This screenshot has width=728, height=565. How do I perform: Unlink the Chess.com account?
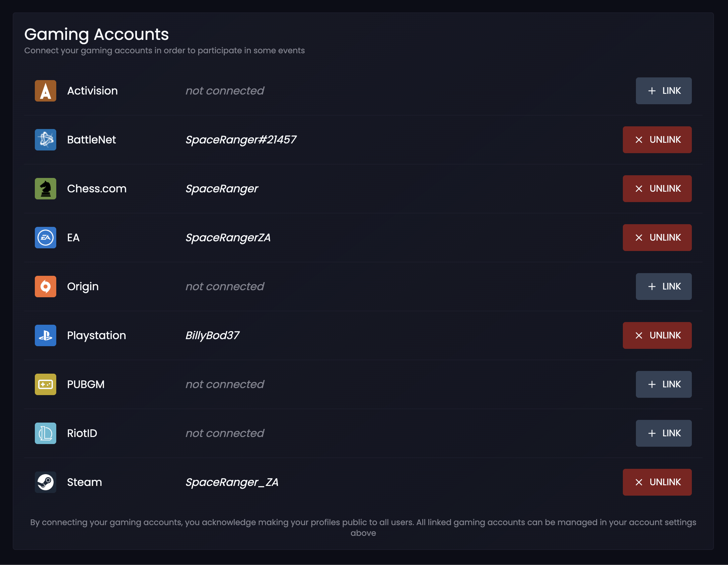[657, 189]
